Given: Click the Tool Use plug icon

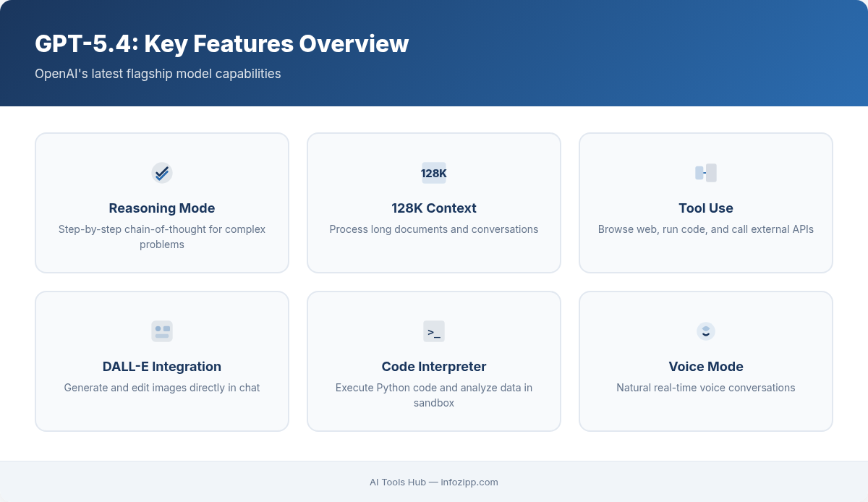Looking at the screenshot, I should pyautogui.click(x=706, y=173).
